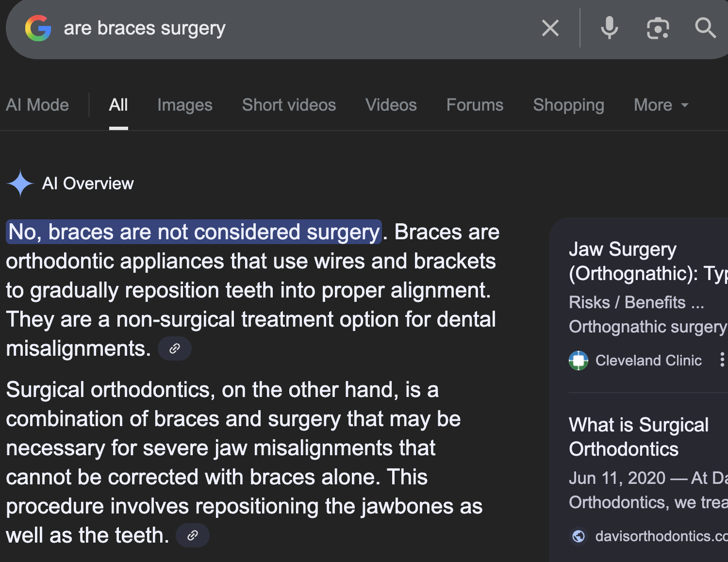Click the 'are braces surgery' search field

click(x=291, y=28)
